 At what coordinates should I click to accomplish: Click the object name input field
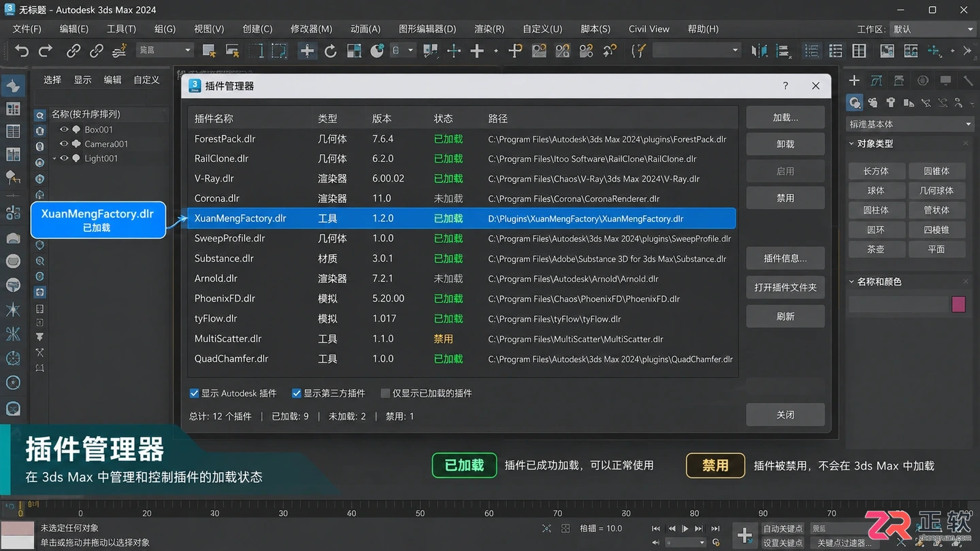tap(898, 305)
